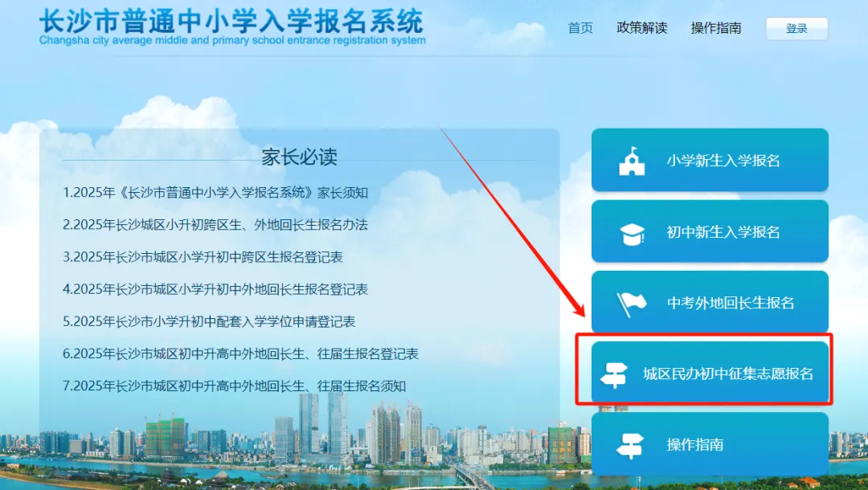Viewport: 868px width, 490px height.
Task: Open the 操作指南 button on the right panel
Action: coord(710,443)
